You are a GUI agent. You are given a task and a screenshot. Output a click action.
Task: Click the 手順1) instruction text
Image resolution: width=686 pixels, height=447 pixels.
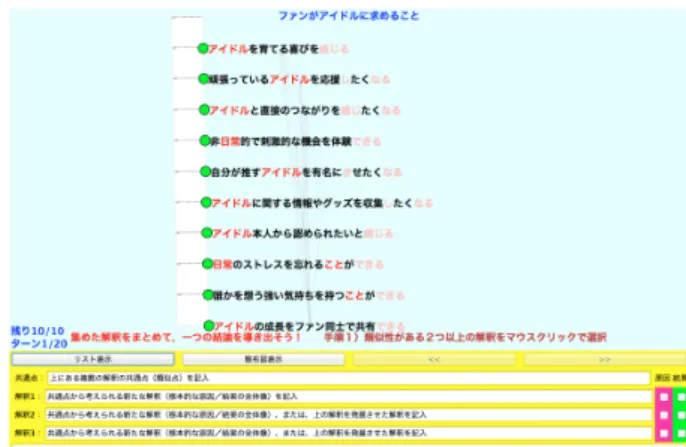(465, 337)
